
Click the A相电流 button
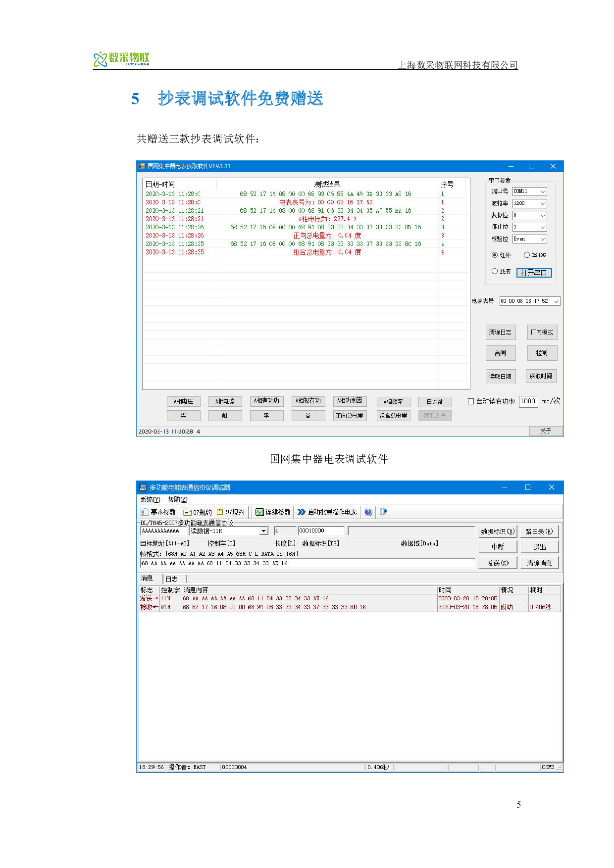[x=225, y=401]
